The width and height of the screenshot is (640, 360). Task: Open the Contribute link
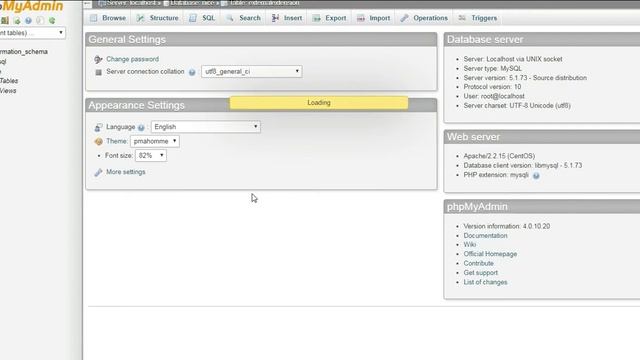(478, 263)
